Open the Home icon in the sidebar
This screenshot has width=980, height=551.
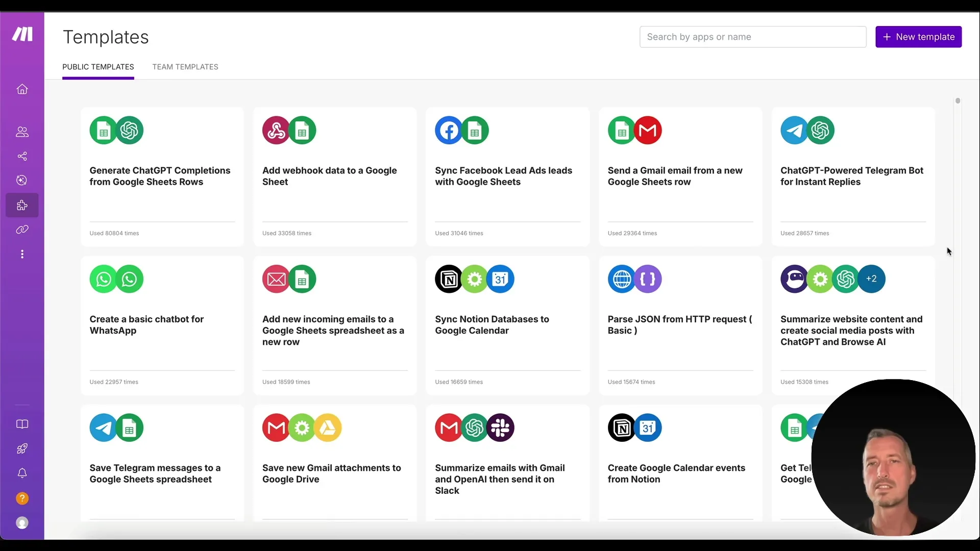click(22, 89)
